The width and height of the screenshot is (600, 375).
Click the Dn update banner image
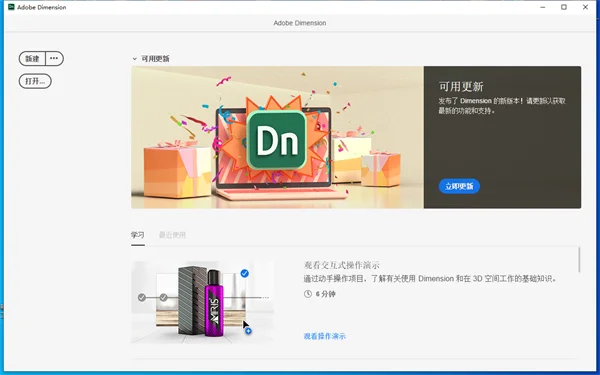tap(277, 137)
